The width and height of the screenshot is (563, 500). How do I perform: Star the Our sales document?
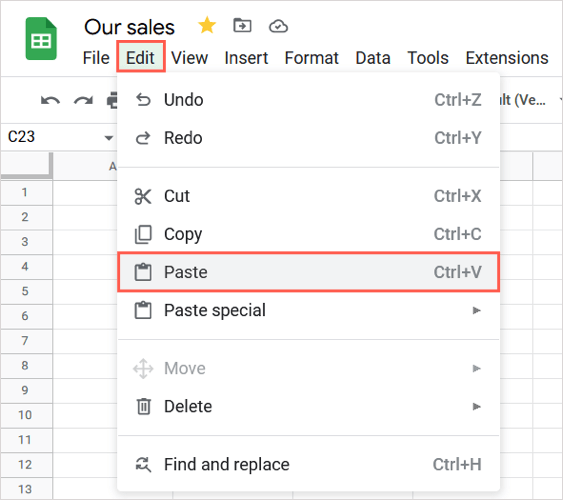(207, 26)
